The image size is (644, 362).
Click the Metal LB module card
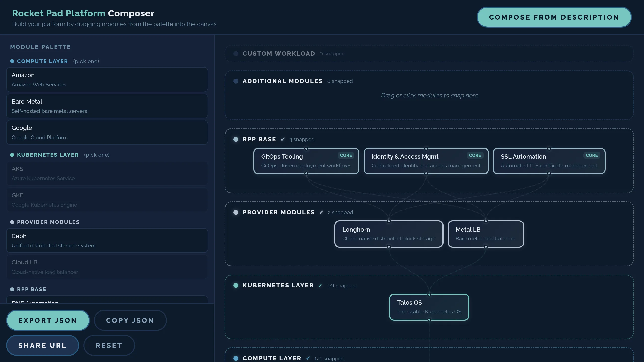click(x=486, y=234)
